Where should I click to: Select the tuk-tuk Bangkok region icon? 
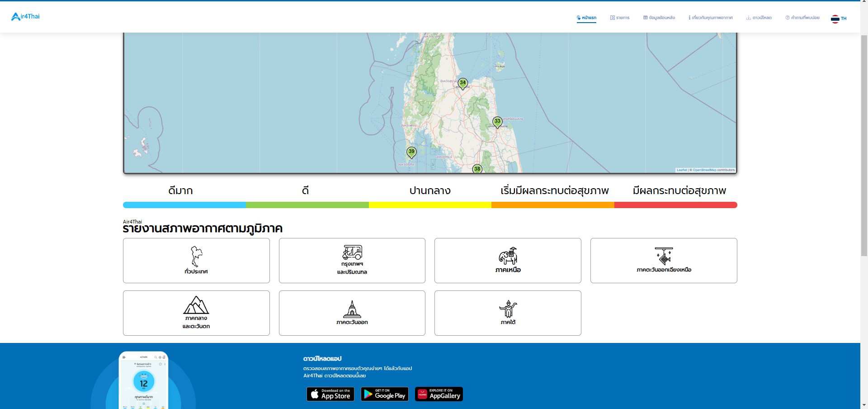pyautogui.click(x=352, y=252)
